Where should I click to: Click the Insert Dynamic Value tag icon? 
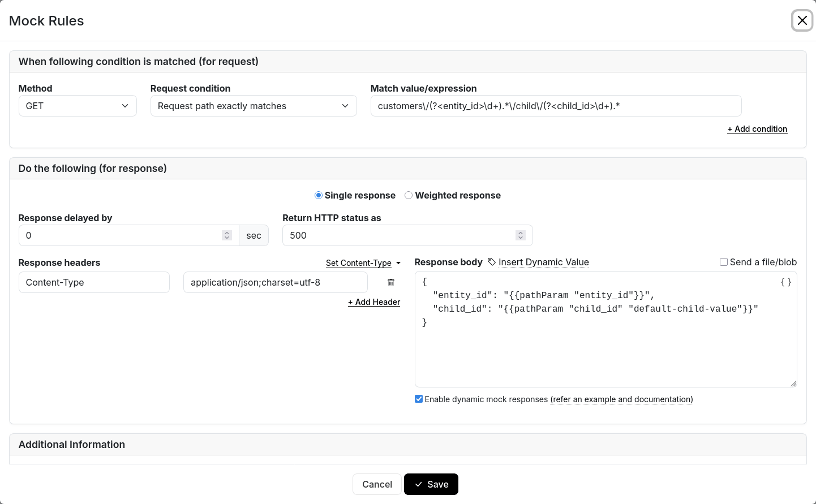coord(492,262)
